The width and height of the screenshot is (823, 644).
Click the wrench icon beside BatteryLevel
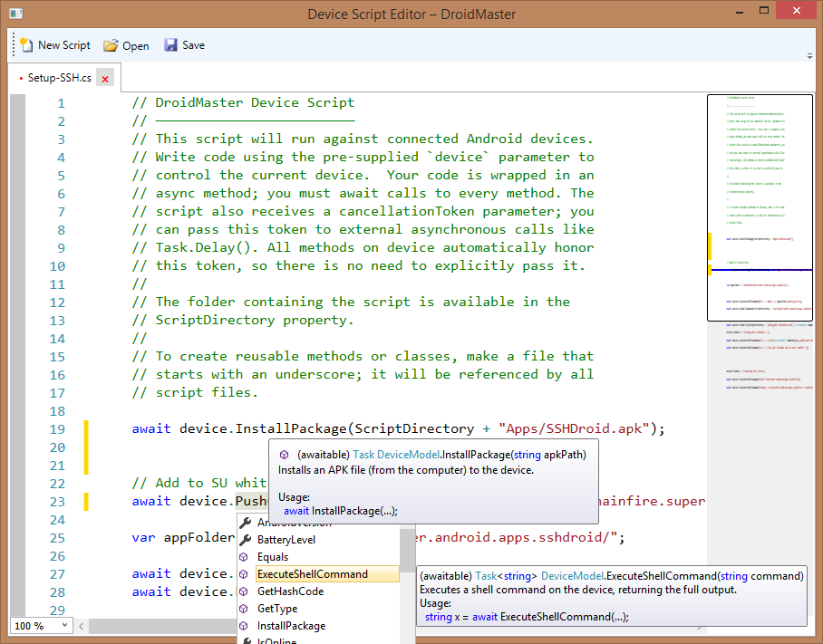[x=245, y=540]
